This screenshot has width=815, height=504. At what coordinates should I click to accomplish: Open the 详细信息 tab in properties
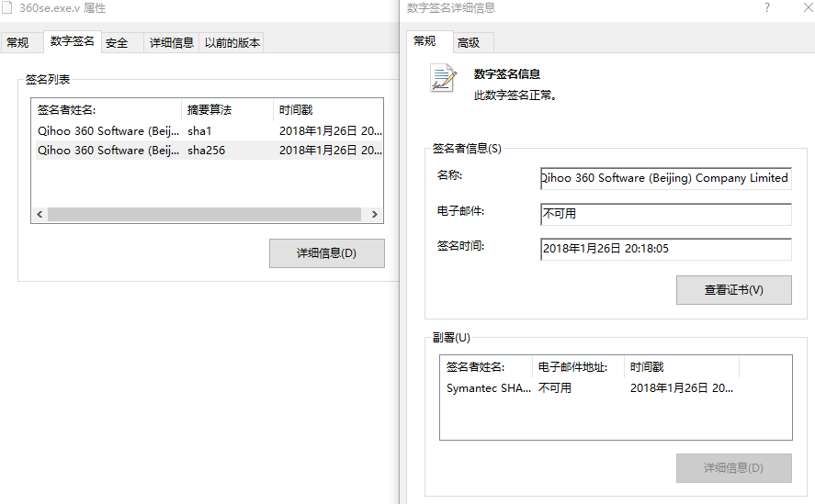click(x=172, y=42)
